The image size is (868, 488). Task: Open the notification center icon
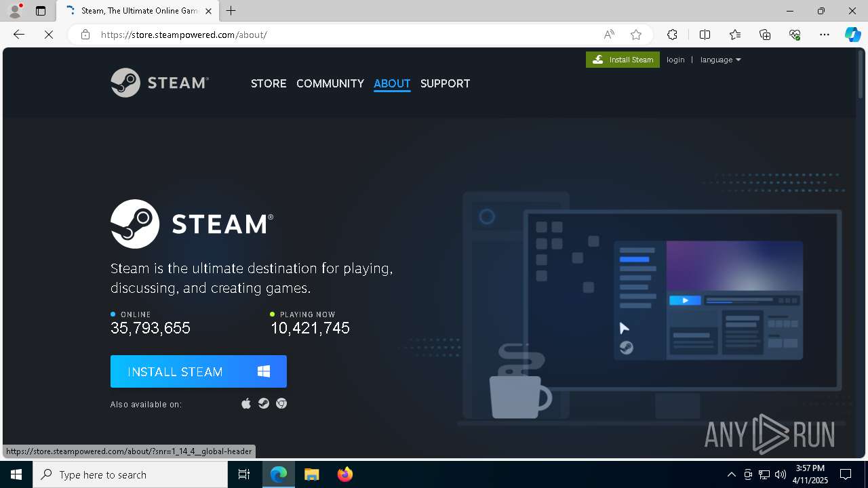tap(846, 474)
